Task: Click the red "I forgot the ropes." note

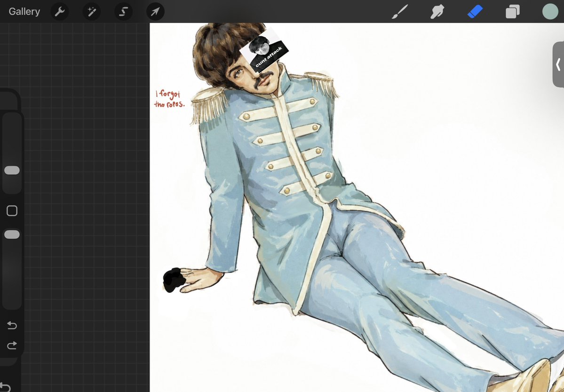Action: click(x=169, y=99)
